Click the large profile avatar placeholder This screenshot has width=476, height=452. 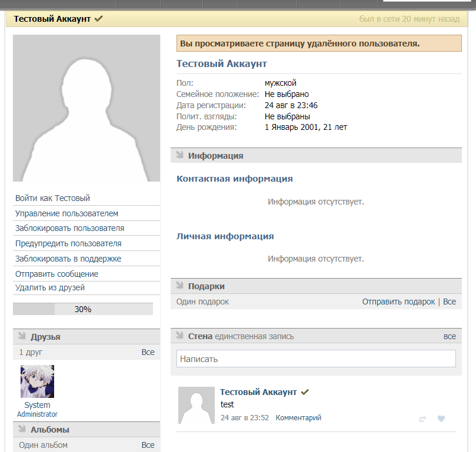[86, 108]
